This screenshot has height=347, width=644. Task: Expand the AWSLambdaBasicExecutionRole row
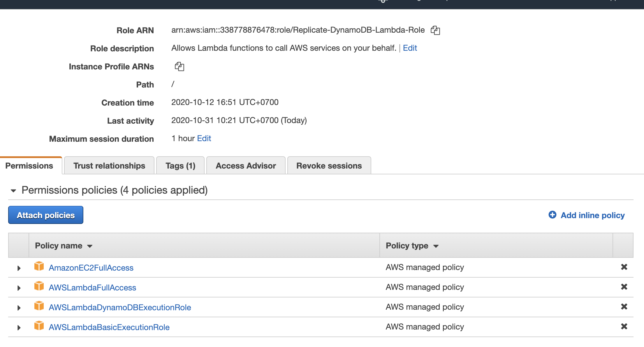(19, 327)
